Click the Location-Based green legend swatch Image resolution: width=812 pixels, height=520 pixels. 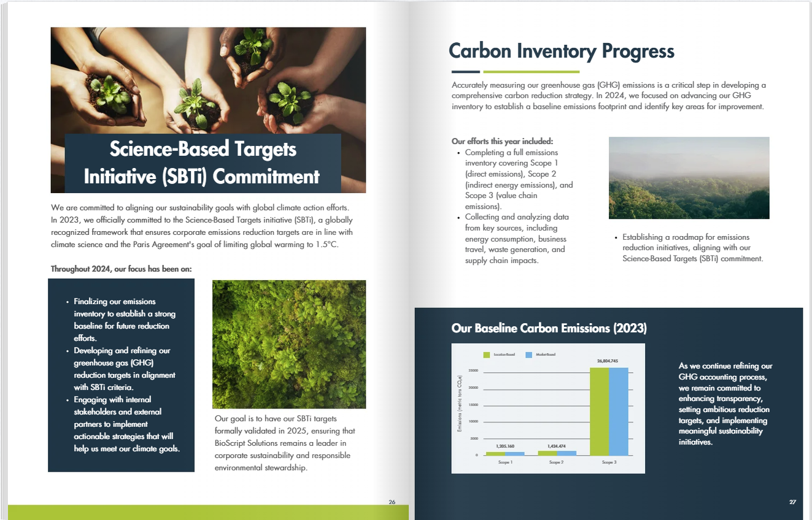tap(487, 354)
